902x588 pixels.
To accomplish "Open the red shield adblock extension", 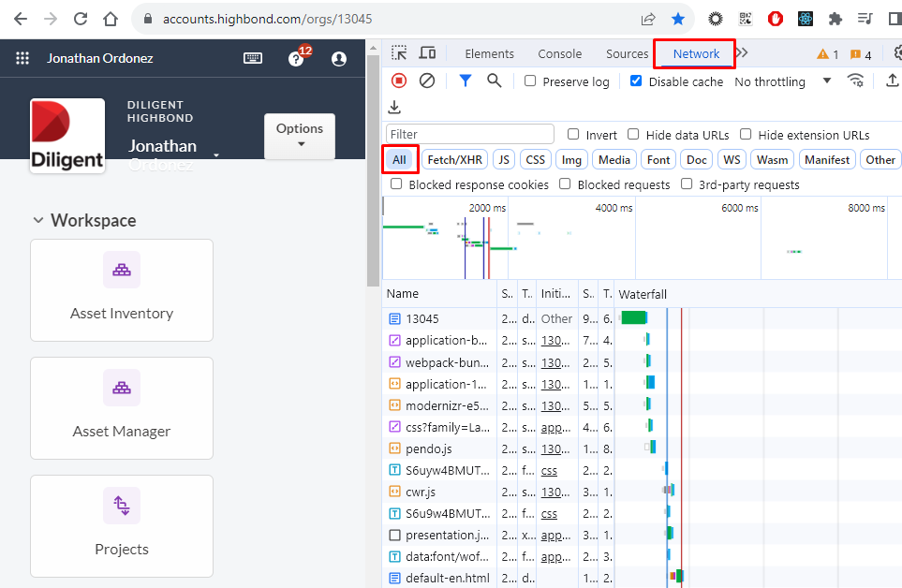I will (776, 19).
